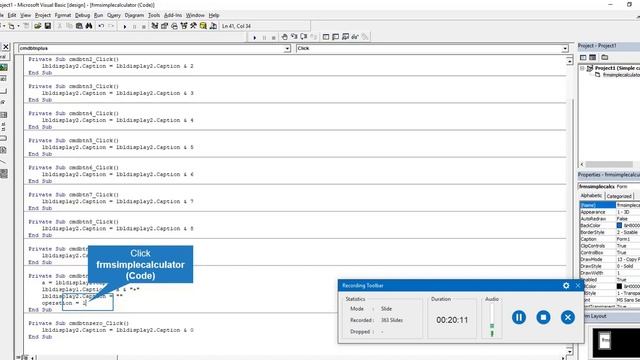Click View Object icon in Project panel
Screen dimensions: 640x360
tap(593, 57)
